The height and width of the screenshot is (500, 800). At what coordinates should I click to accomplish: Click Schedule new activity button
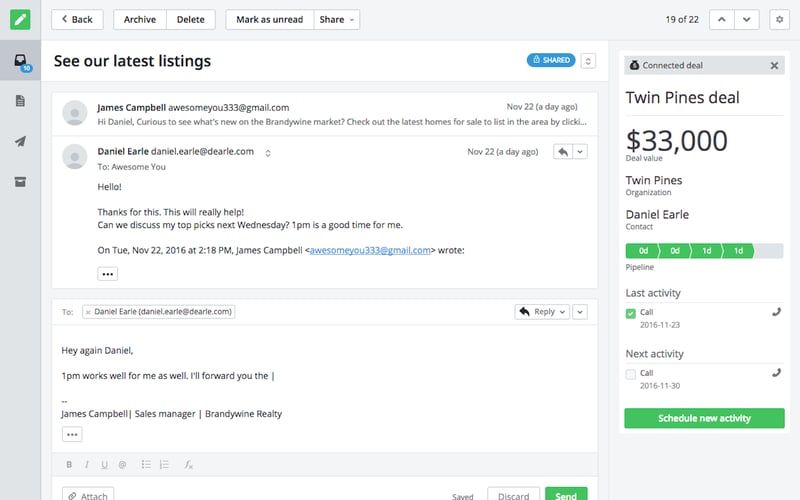click(704, 418)
